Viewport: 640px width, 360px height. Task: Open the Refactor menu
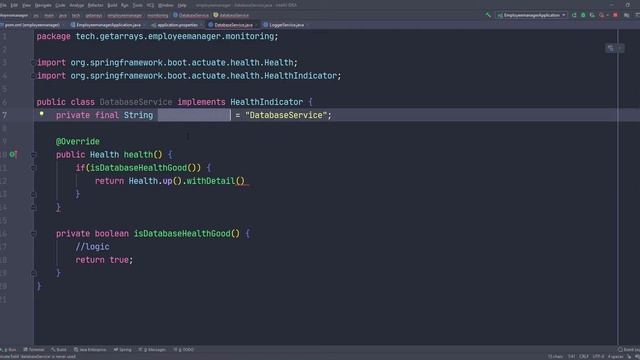(x=96, y=5)
